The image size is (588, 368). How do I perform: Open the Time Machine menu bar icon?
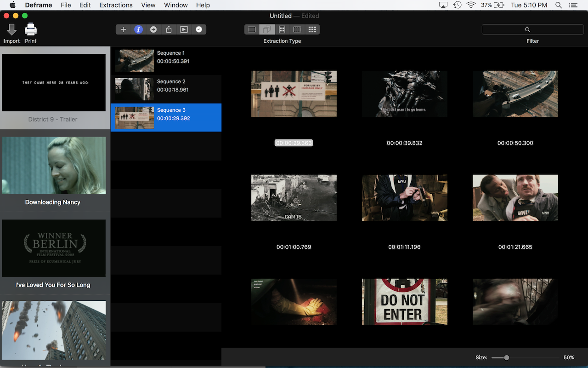tap(457, 5)
